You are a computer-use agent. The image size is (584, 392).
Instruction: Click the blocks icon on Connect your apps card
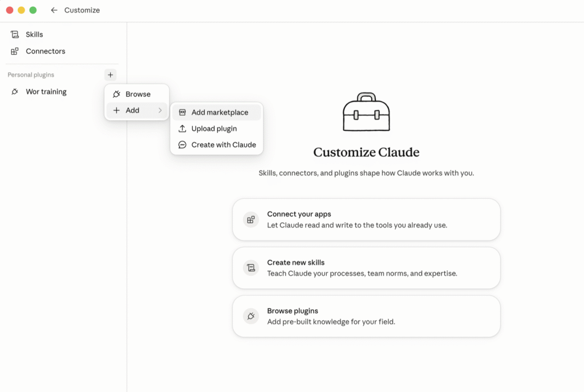pos(251,219)
